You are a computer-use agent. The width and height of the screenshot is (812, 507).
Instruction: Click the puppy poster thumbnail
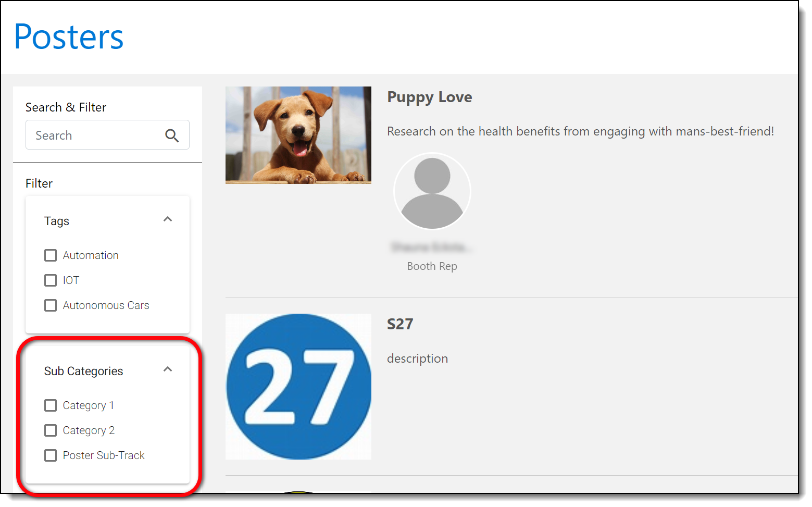pyautogui.click(x=298, y=135)
